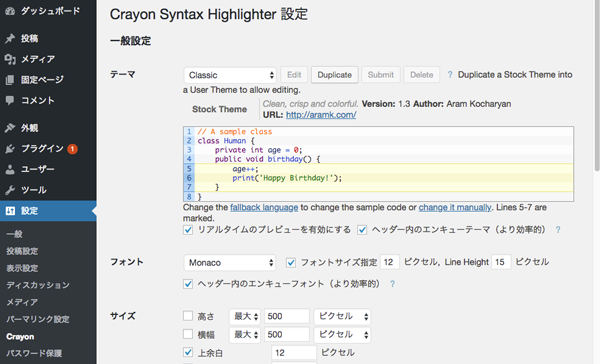Follow the fallback language link
Image resolution: width=600 pixels, height=364 pixels.
pos(264,207)
